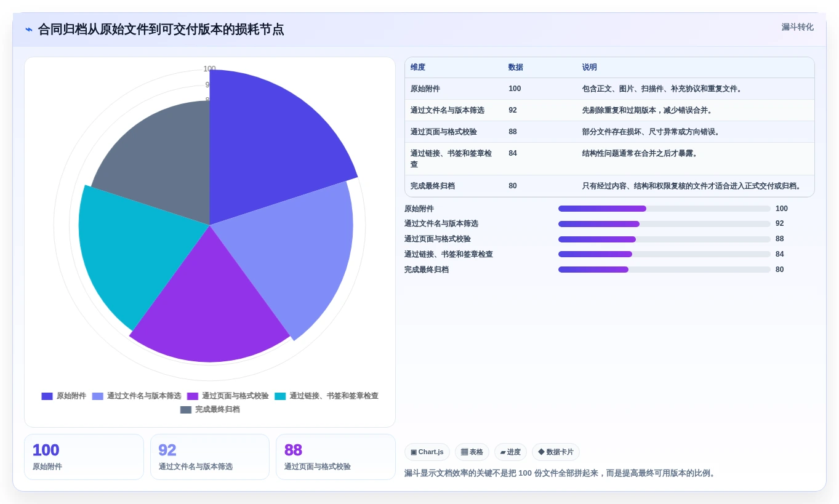Click the 说明 table column header
Image resolution: width=839 pixels, height=504 pixels.
pyautogui.click(x=590, y=68)
